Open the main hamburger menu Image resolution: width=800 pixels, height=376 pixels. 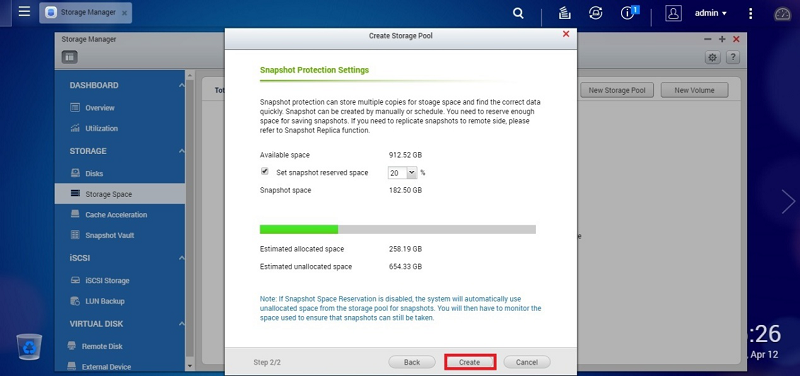click(24, 12)
